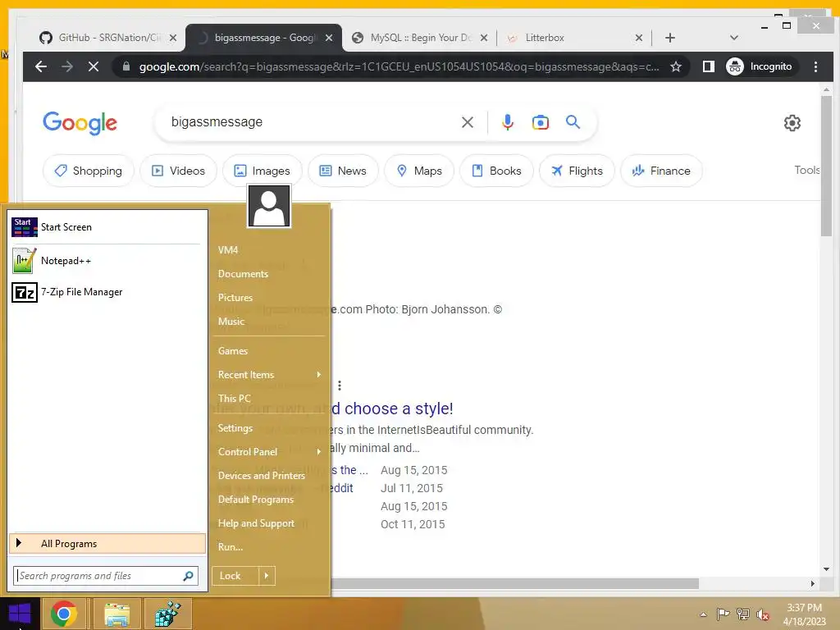Open Chrome three-dot menu
The image size is (840, 630).
pos(815,66)
